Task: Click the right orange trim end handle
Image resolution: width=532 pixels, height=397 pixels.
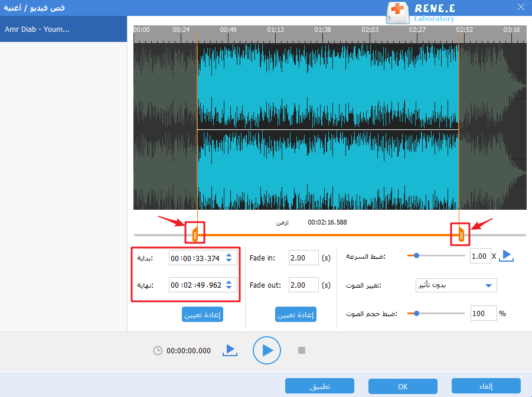Action: click(461, 234)
